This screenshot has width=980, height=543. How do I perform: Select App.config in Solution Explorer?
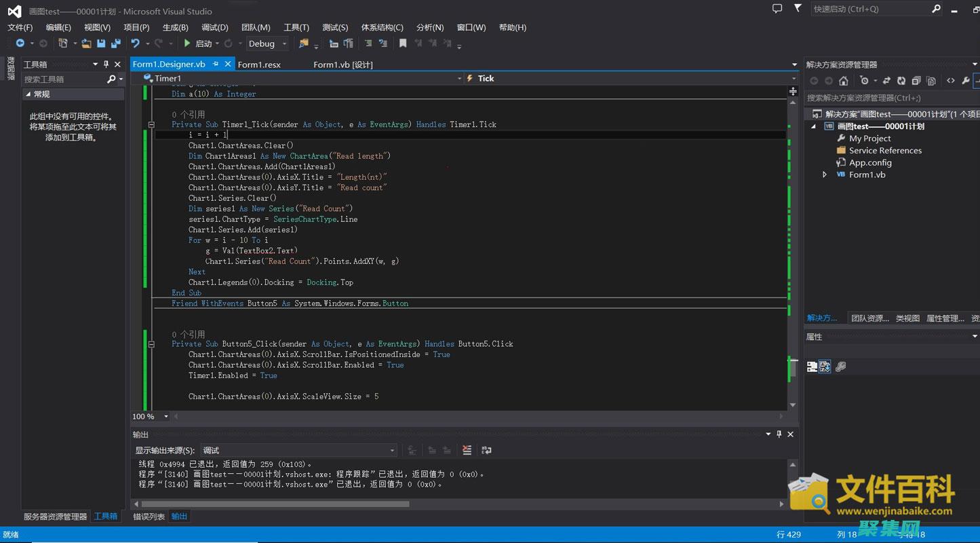click(x=870, y=162)
